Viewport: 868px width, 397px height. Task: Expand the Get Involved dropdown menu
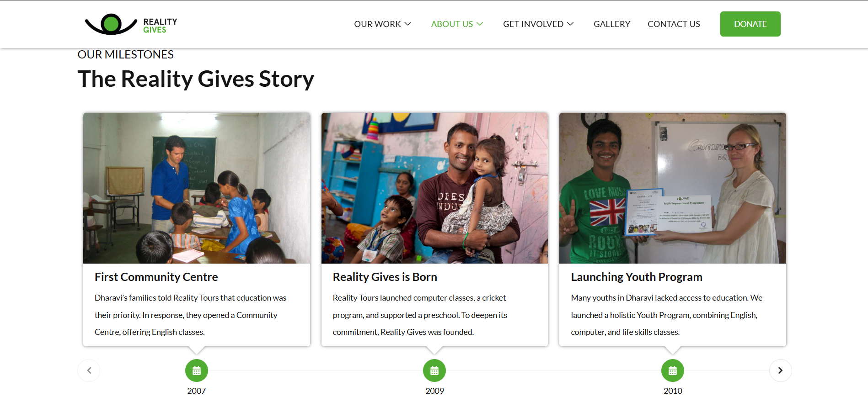tap(538, 24)
